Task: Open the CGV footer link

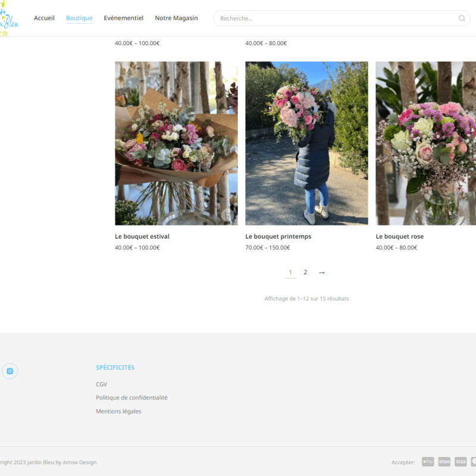Action: tap(101, 384)
